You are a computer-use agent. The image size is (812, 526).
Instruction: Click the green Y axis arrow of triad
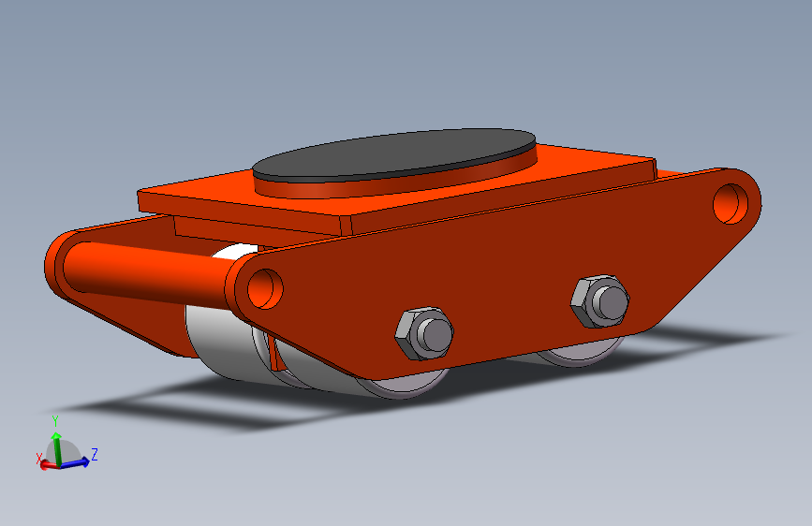click(x=56, y=448)
